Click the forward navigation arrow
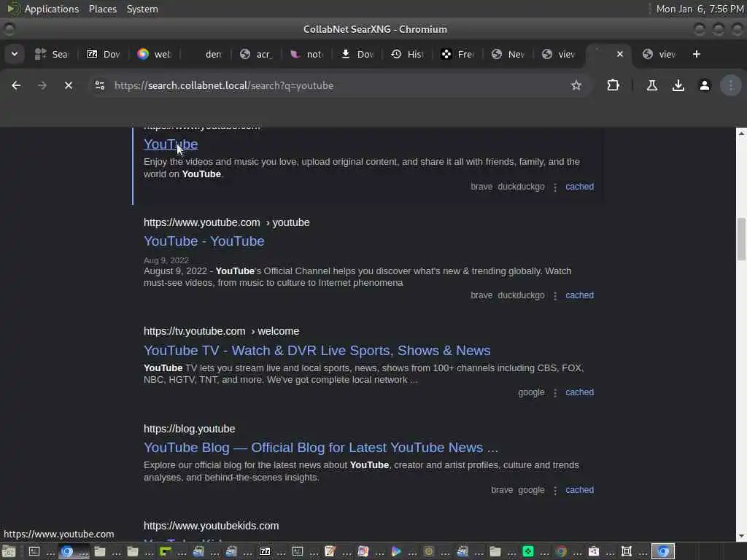The width and height of the screenshot is (747, 560). [x=42, y=85]
